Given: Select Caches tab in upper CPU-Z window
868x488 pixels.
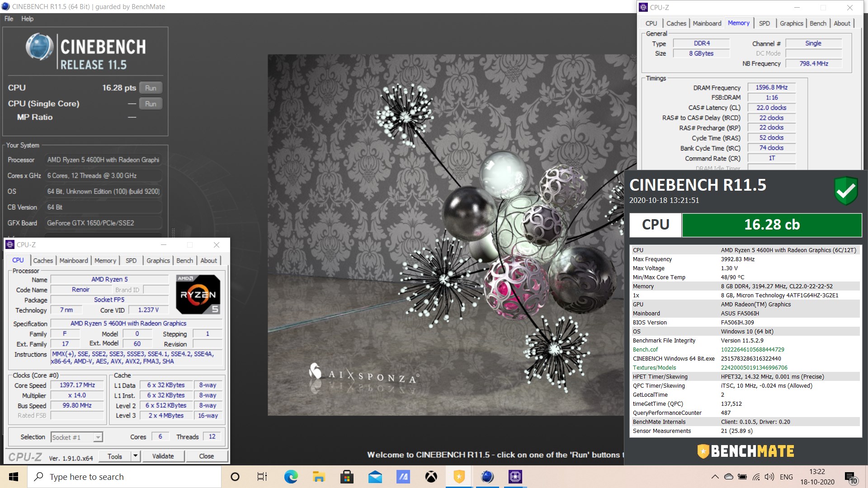Looking at the screenshot, I should tap(676, 23).
